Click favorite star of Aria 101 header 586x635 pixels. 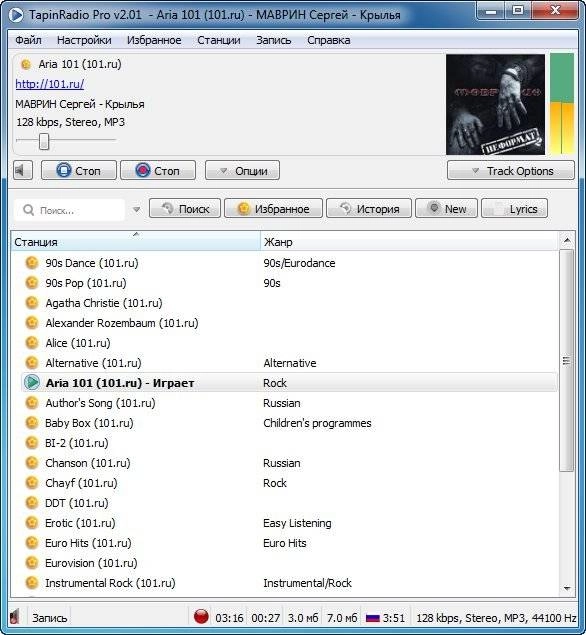point(26,64)
